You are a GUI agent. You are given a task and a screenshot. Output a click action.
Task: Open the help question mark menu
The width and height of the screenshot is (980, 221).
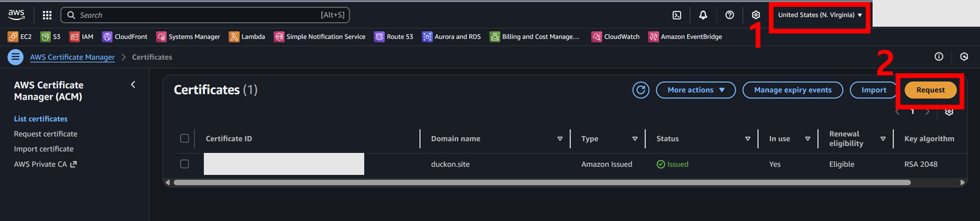729,15
